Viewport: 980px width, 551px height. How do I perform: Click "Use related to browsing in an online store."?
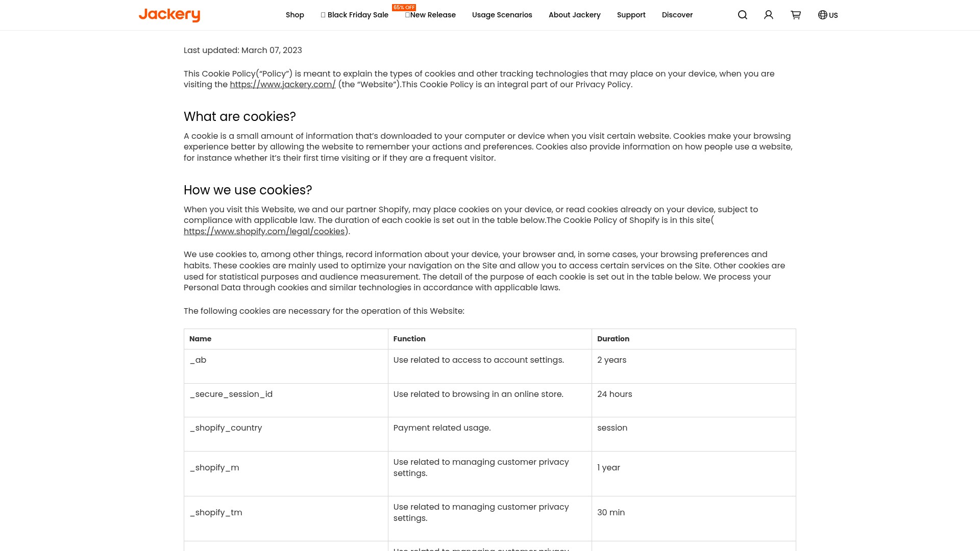478,394
